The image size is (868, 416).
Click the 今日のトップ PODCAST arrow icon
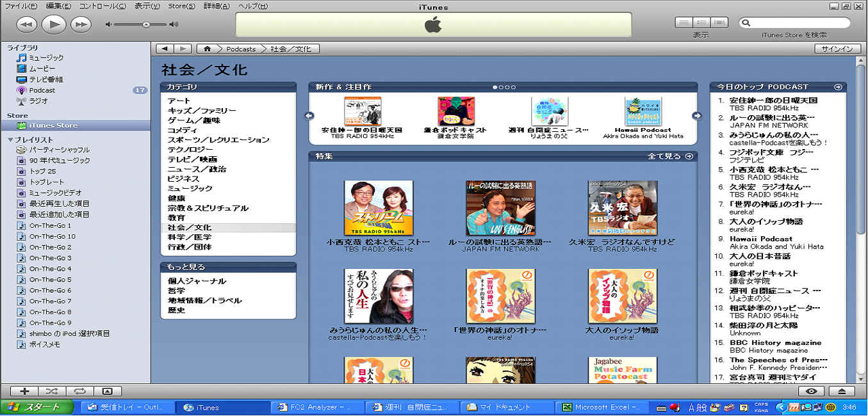tap(837, 87)
